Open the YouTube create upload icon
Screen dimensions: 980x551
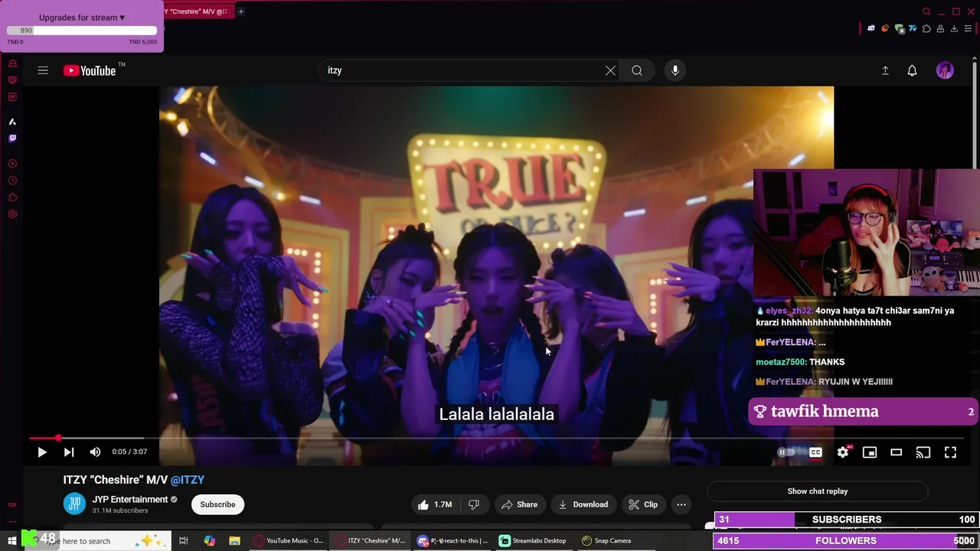coord(885,70)
